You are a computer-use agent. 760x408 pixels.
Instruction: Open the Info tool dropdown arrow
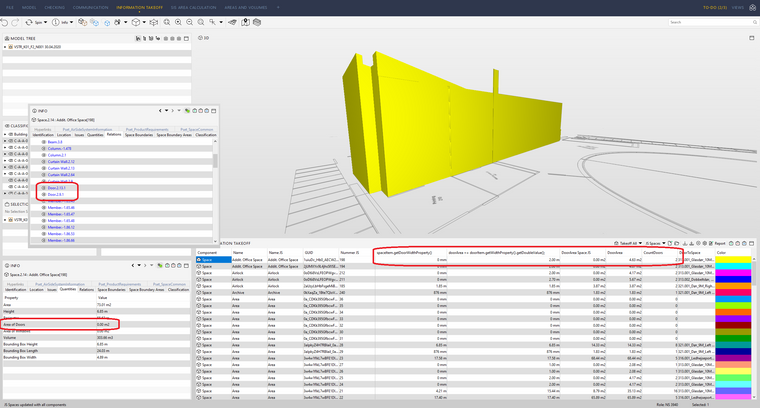coord(72,22)
